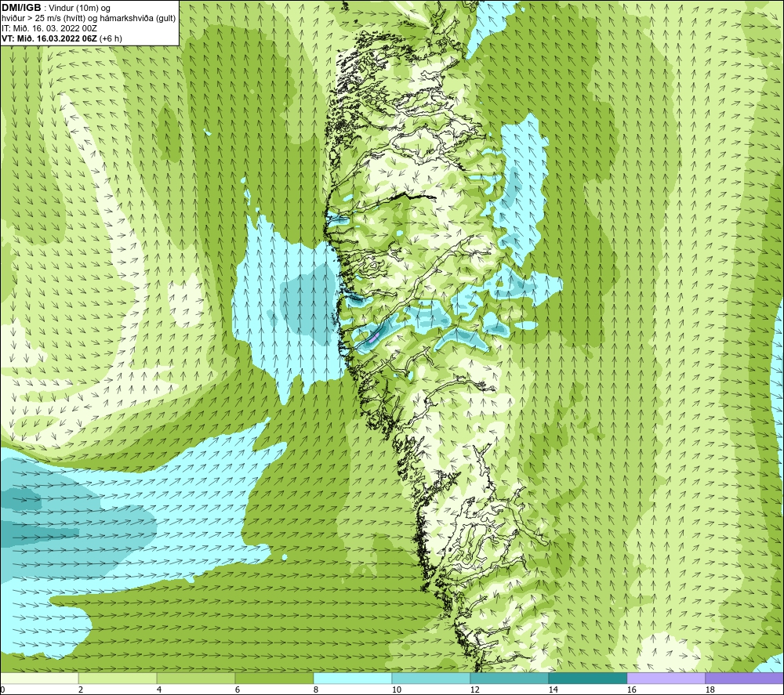Click the 'hviður > 25 m/s' legend line
784x695 pixels.
[x=89, y=18]
